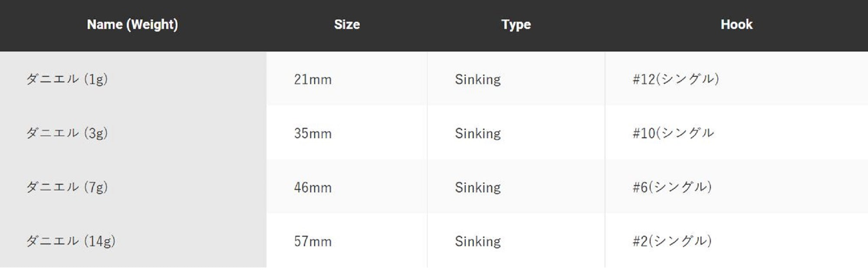Select the #2(シングル) hook cell
The height and width of the screenshot is (270, 868).
[x=672, y=241]
